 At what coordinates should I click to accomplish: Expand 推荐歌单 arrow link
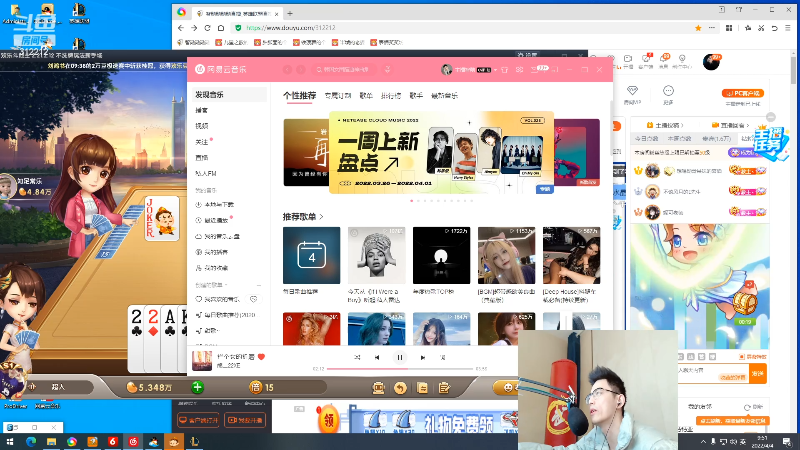click(321, 217)
